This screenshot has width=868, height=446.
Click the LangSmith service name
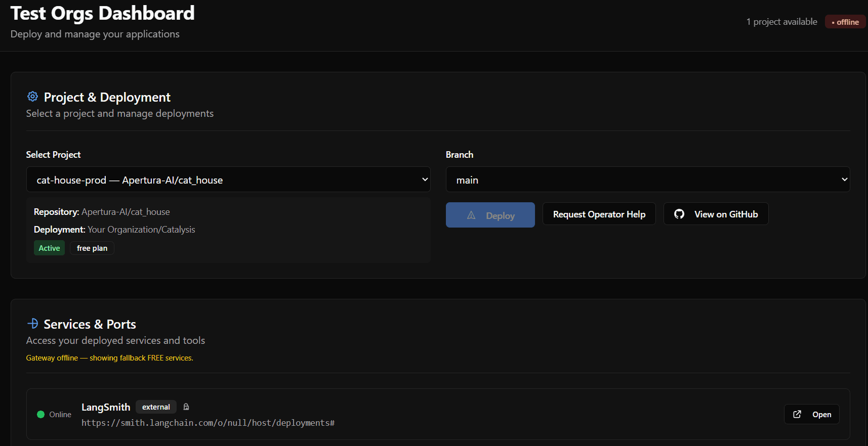[x=106, y=407]
